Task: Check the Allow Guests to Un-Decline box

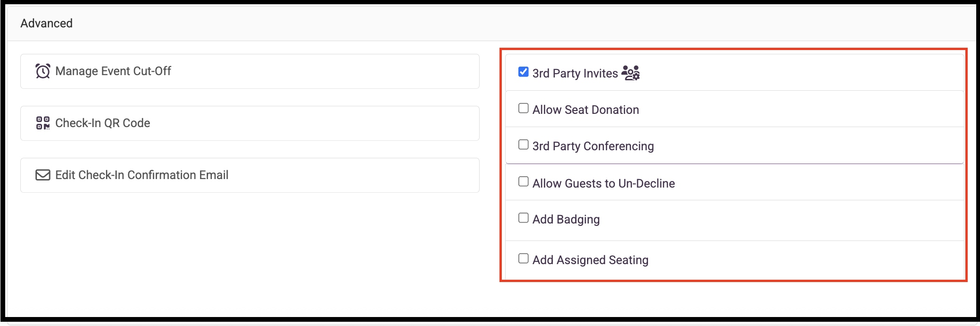Action: click(524, 181)
